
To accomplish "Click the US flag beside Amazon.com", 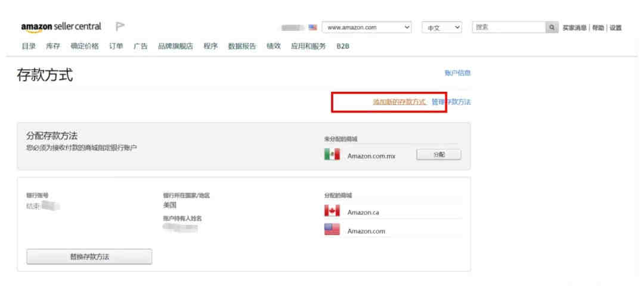I will tap(332, 229).
